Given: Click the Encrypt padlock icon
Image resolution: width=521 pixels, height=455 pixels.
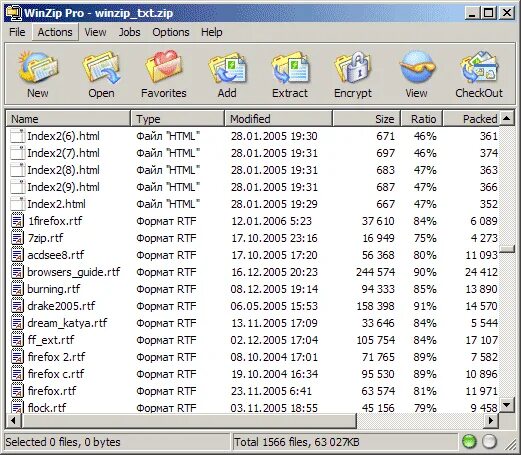Looking at the screenshot, I should pos(353,67).
